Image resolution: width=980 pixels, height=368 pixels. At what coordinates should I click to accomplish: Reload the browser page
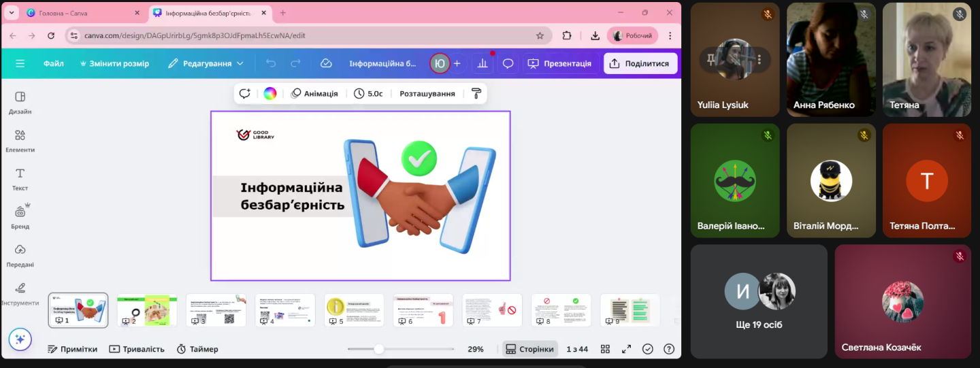pos(52,35)
